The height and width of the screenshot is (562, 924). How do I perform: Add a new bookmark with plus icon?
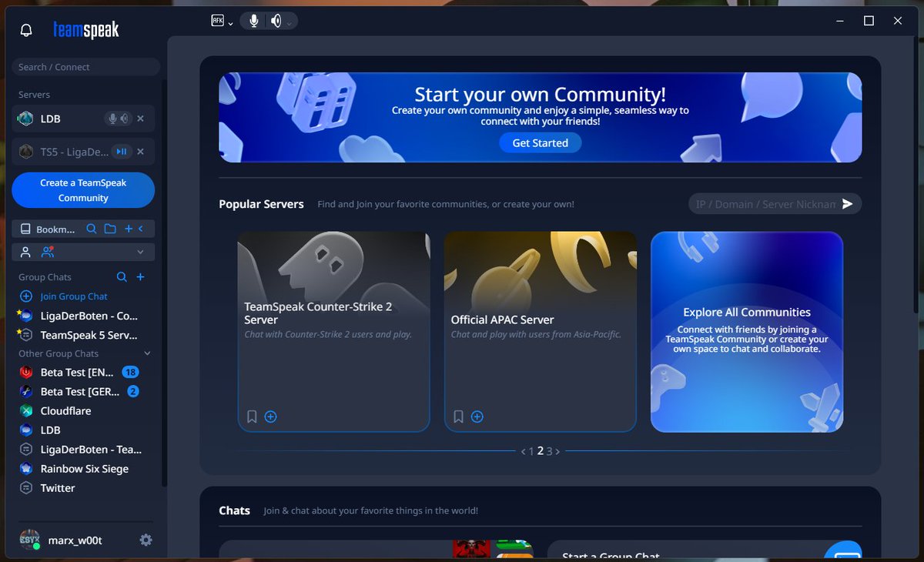coord(129,229)
